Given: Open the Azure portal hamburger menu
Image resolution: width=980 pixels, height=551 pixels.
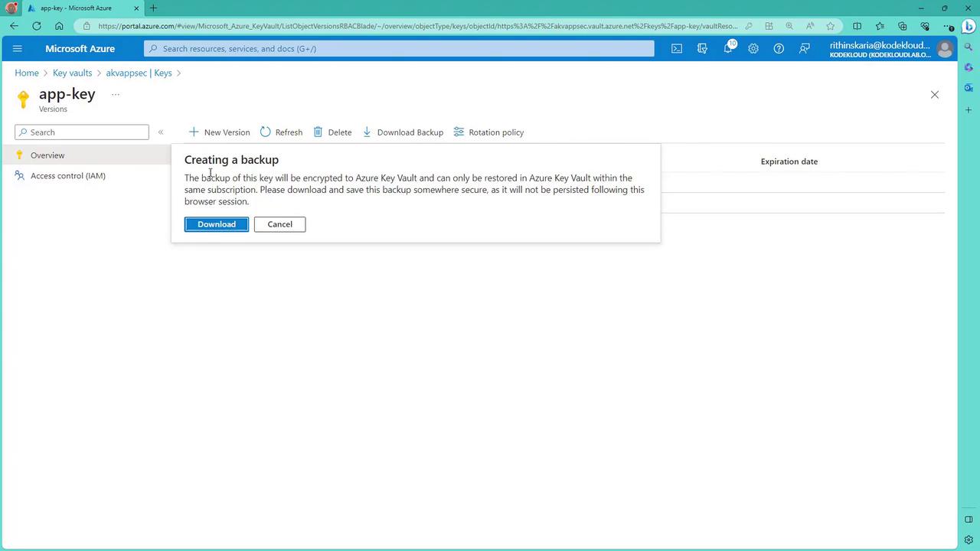Looking at the screenshot, I should pos(18,49).
